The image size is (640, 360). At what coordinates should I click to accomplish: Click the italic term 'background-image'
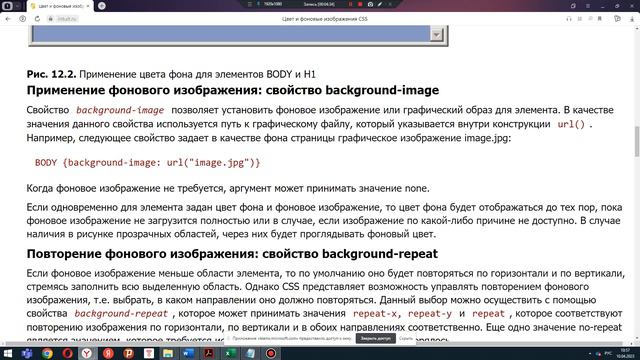pos(120,110)
